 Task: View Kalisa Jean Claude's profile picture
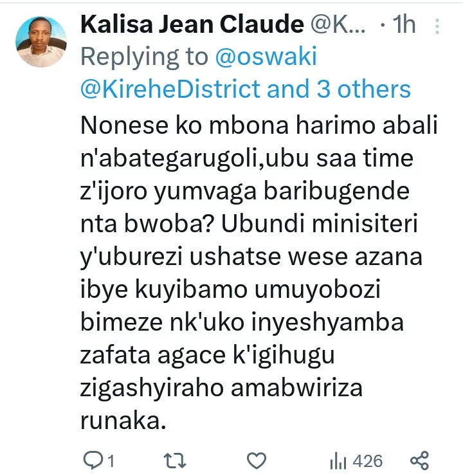[41, 42]
